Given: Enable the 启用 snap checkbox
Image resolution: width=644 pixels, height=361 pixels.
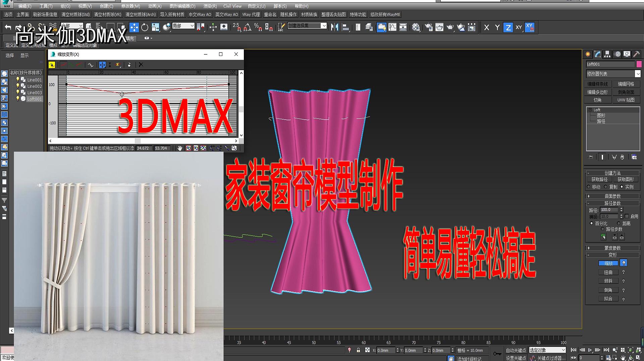Looking at the screenshot, I should click(x=627, y=216).
